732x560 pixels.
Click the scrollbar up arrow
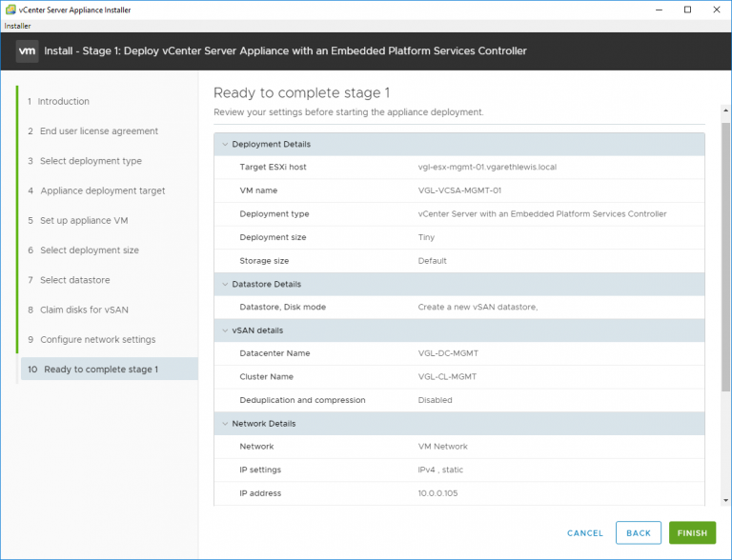(x=725, y=110)
